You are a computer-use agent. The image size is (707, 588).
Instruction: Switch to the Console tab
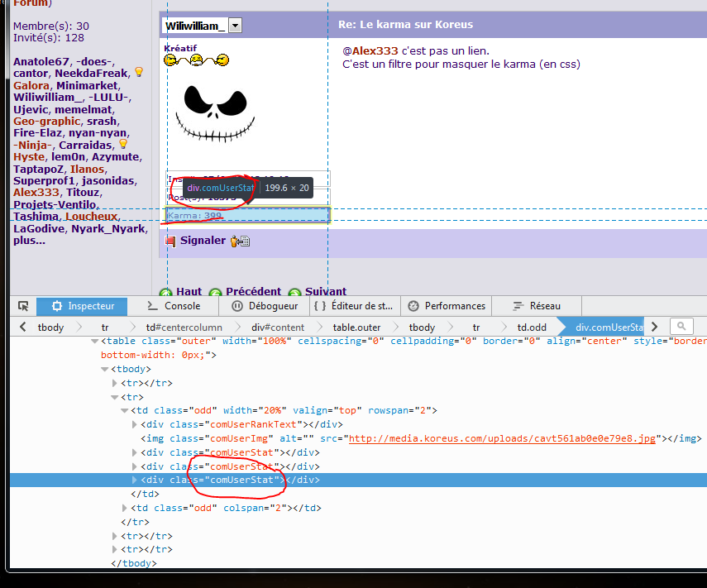[172, 306]
